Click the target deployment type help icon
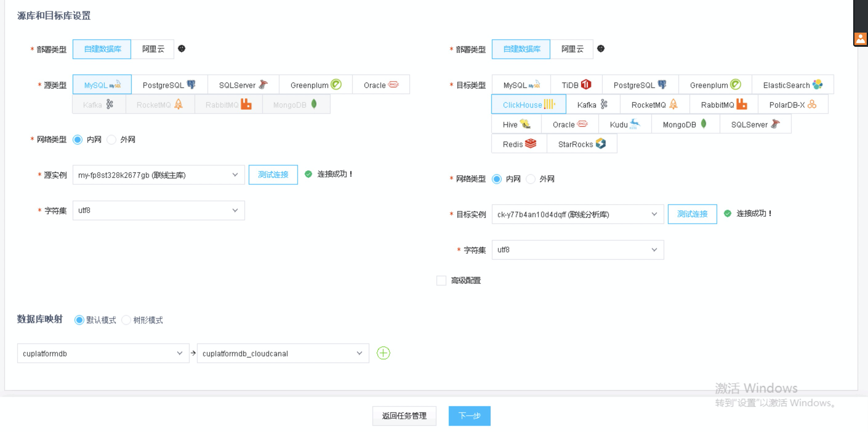This screenshot has height=432, width=868. [x=601, y=49]
